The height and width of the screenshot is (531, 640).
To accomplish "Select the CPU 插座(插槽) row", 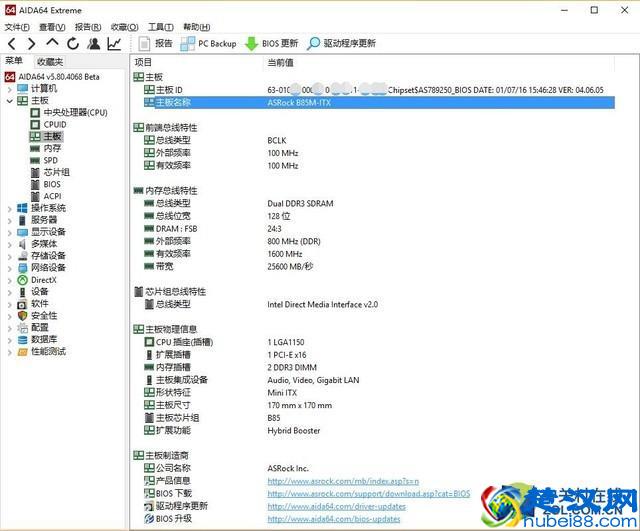I will [x=379, y=342].
